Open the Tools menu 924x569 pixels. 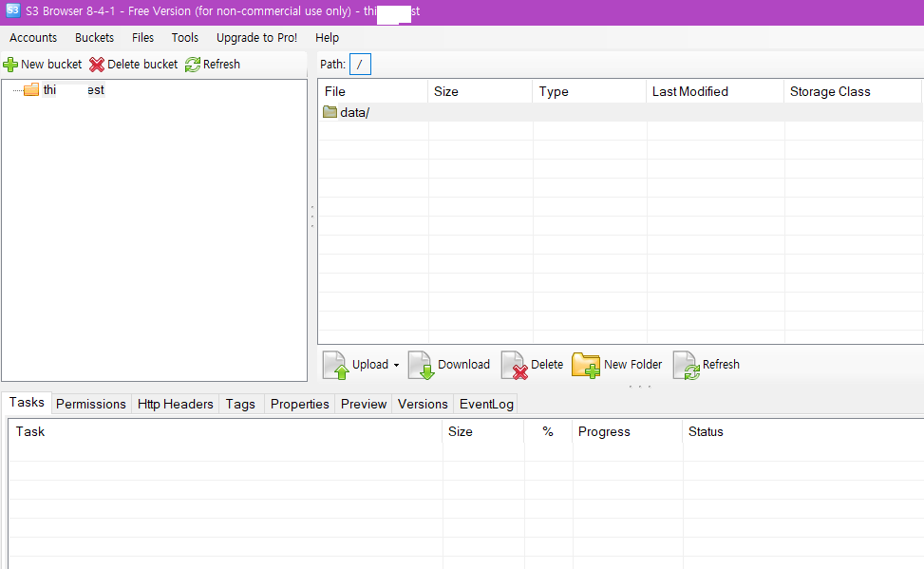pyautogui.click(x=185, y=38)
